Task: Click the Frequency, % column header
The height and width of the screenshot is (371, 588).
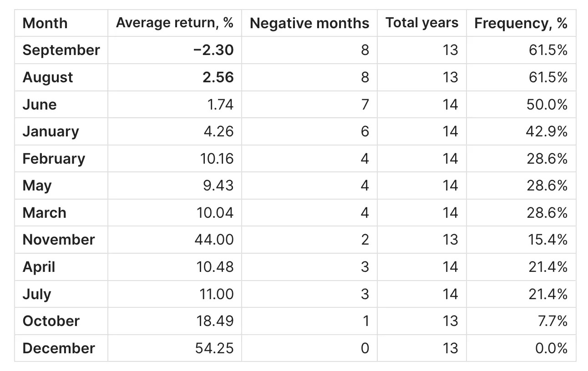Action: click(x=521, y=23)
